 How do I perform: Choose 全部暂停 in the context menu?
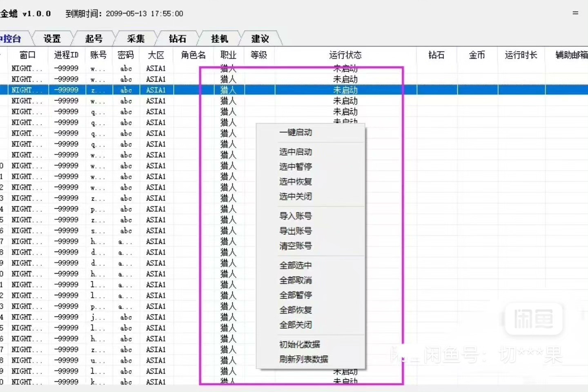click(296, 295)
